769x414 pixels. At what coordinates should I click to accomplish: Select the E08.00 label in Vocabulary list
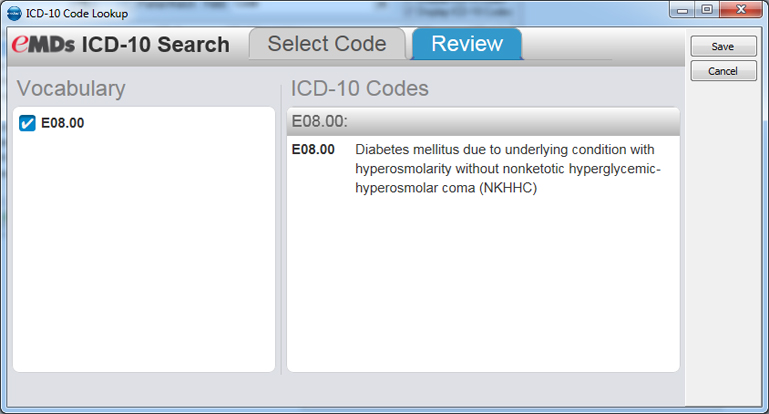tap(63, 123)
